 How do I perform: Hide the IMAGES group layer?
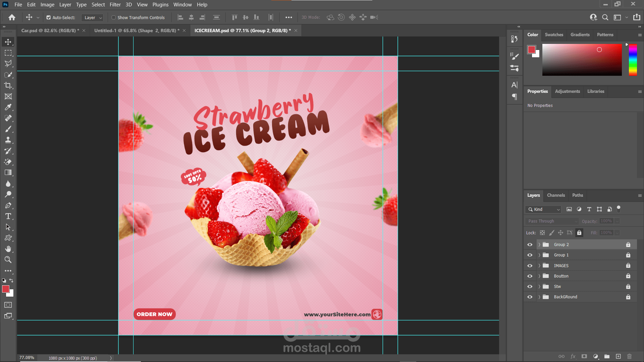pyautogui.click(x=530, y=265)
